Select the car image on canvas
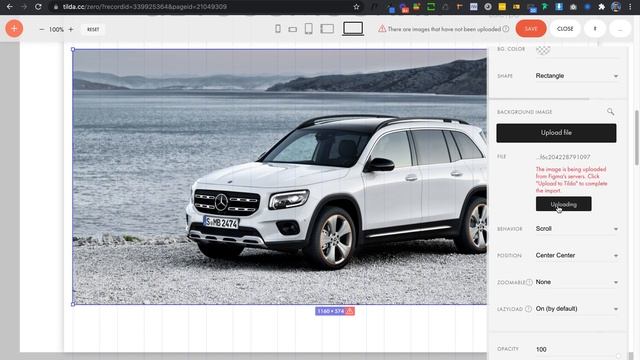 [280, 177]
